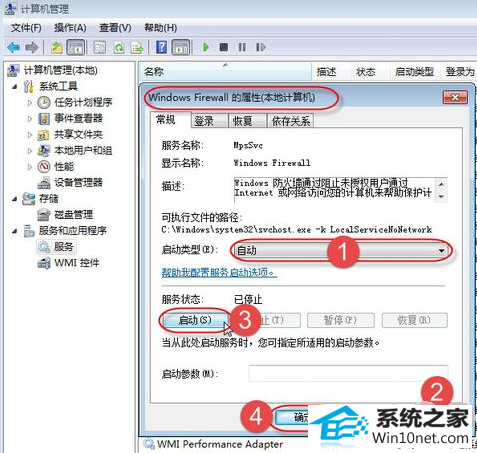This screenshot has height=453, width=477.
Task: Toggle the Action pane toolbar icon
Action: [x=181, y=47]
